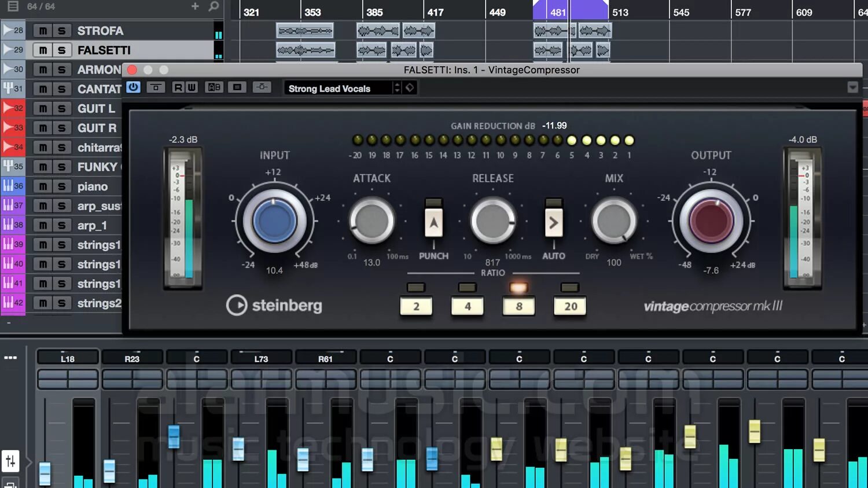This screenshot has width=868, height=488.
Task: Select the arp_sus track name
Action: [x=99, y=206]
